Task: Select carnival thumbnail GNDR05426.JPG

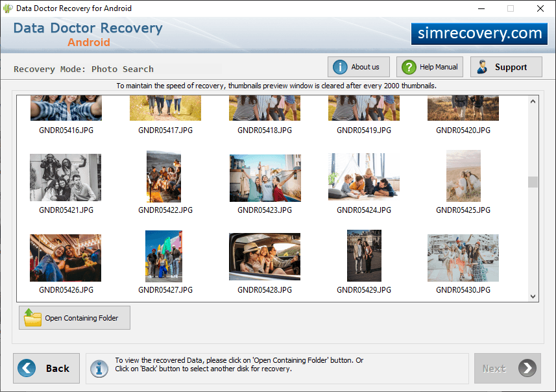Action: [66, 258]
